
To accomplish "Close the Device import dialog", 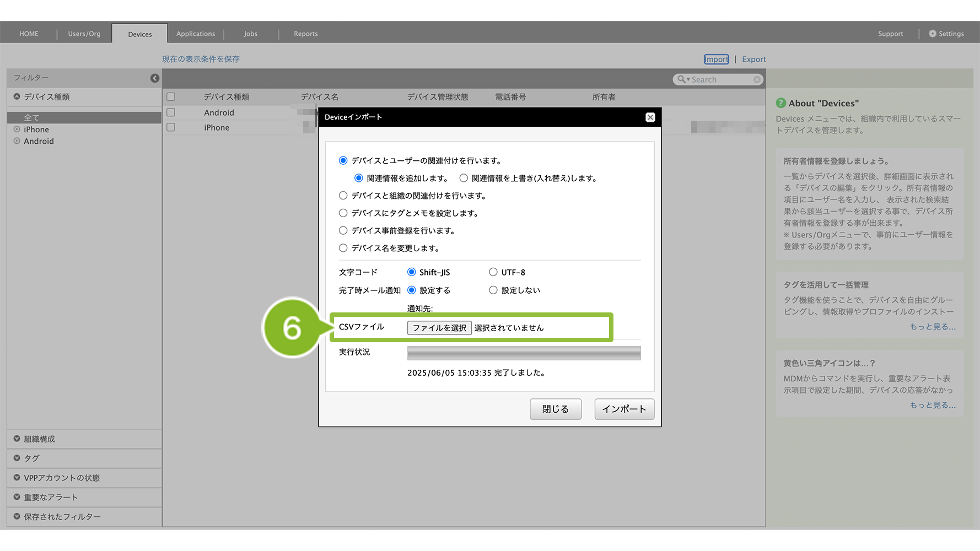I will tap(650, 117).
